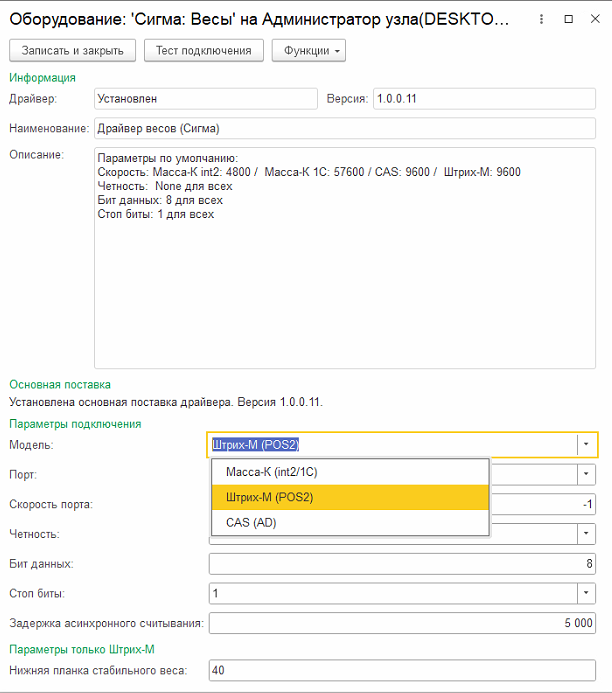
Task: Click the 'Стоп биты:' label
Action: (37, 593)
